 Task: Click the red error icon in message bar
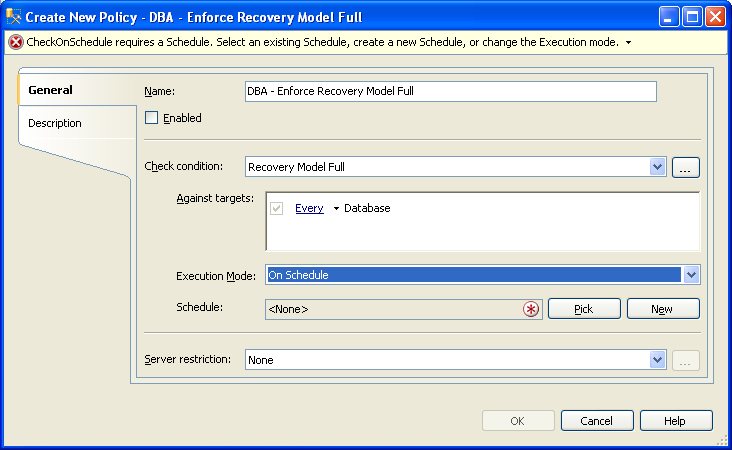click(16, 42)
